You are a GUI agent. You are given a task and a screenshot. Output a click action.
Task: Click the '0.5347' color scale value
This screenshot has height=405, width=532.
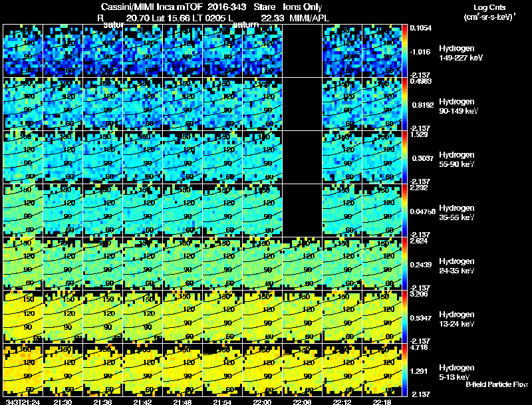421,318
